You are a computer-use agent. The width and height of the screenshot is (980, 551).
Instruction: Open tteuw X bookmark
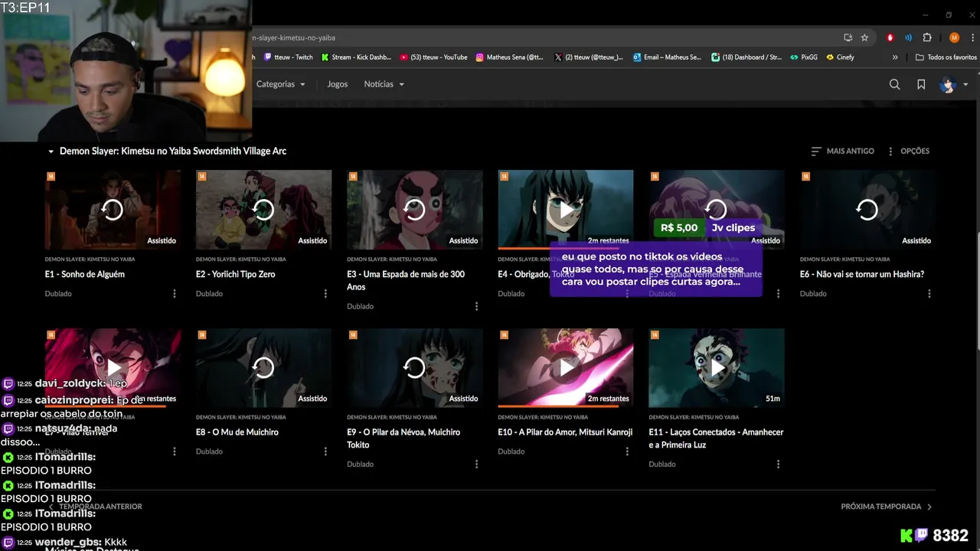(588, 57)
